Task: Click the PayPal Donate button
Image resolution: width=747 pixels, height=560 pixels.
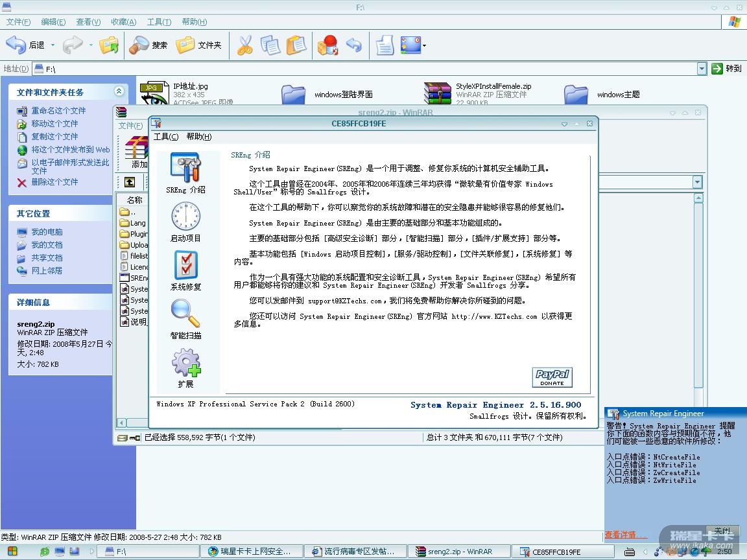Action: coord(552,378)
